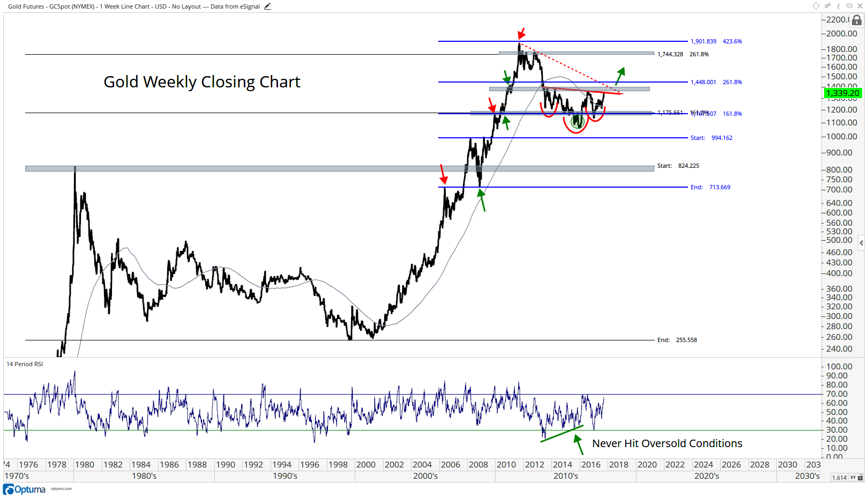Click the 30.00 level on the RSI scale
The image size is (868, 497).
coord(837,430)
